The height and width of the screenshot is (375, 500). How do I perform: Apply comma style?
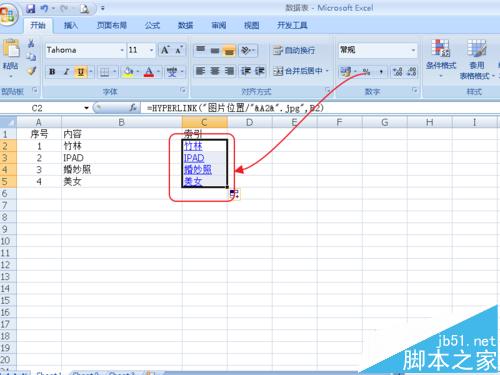(x=381, y=71)
